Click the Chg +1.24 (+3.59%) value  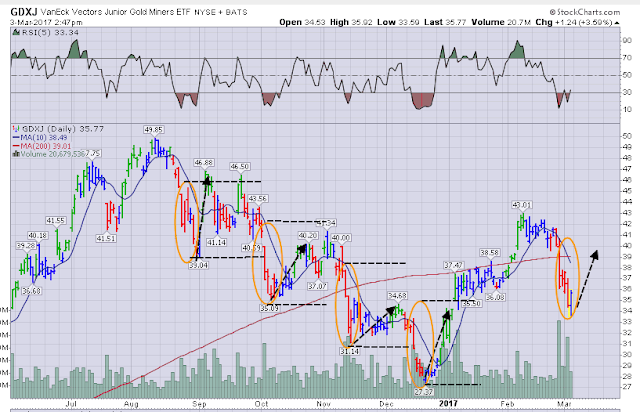[574, 22]
